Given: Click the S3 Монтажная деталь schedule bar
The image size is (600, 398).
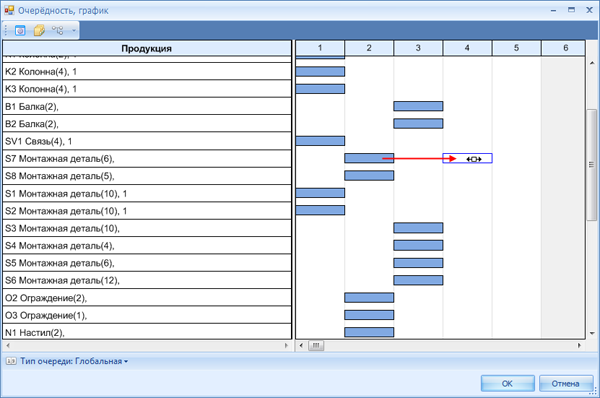Looking at the screenshot, I should coord(418,228).
